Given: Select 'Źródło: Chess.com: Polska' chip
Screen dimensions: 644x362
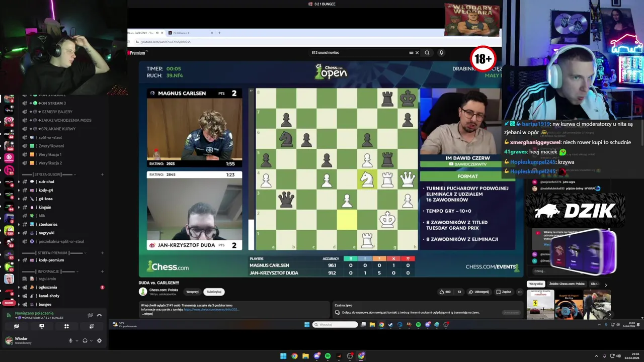Looking at the screenshot, I should tap(567, 284).
